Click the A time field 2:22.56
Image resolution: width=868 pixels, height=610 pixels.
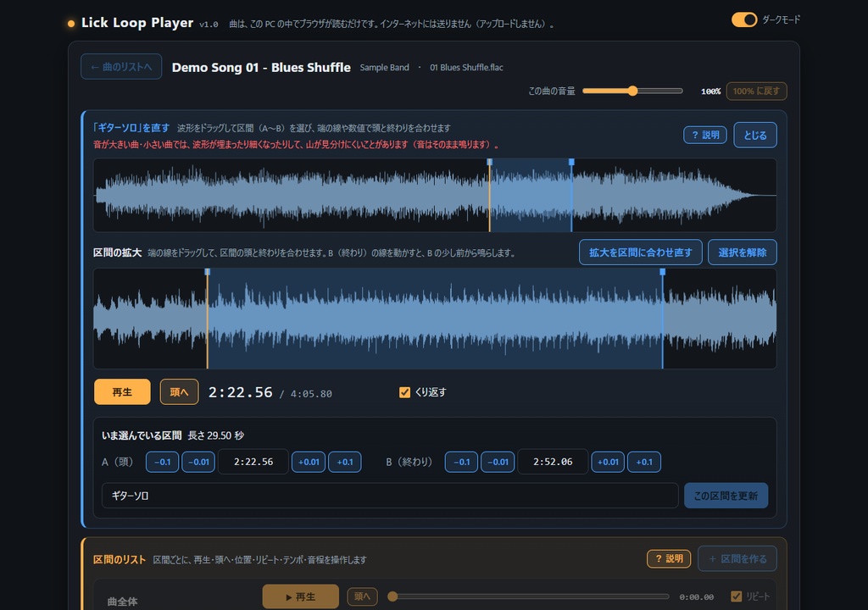(253, 462)
